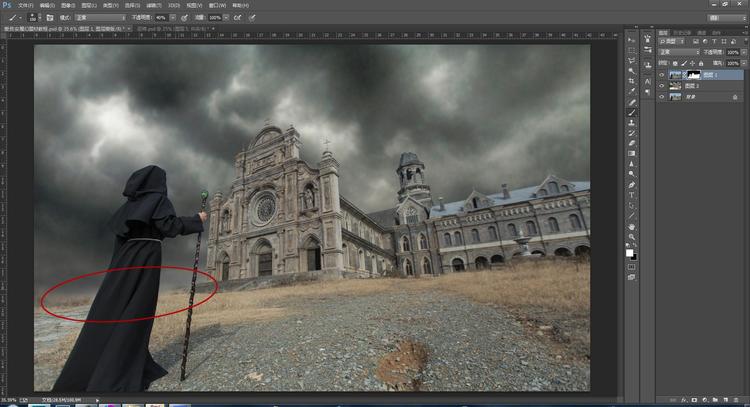The image size is (750, 407).
Task: Click brush opacity 40% field
Action: [x=161, y=18]
